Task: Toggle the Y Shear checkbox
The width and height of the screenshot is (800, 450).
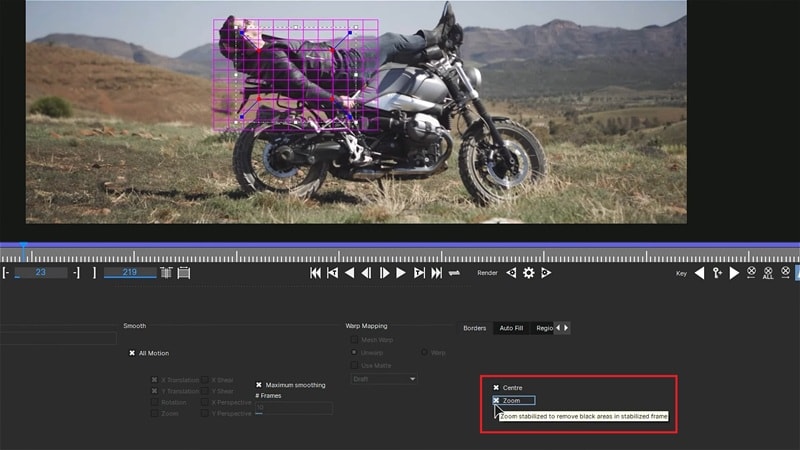Action: pyautogui.click(x=205, y=391)
